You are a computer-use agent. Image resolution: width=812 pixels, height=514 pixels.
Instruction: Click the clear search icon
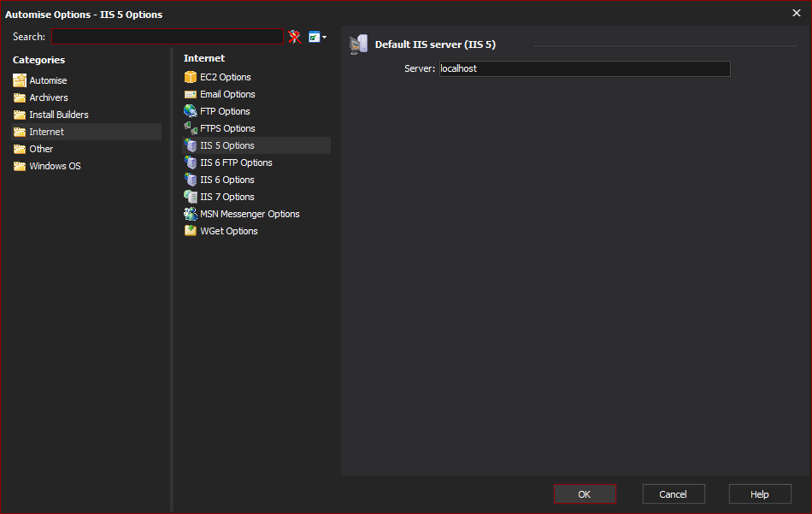tap(295, 37)
